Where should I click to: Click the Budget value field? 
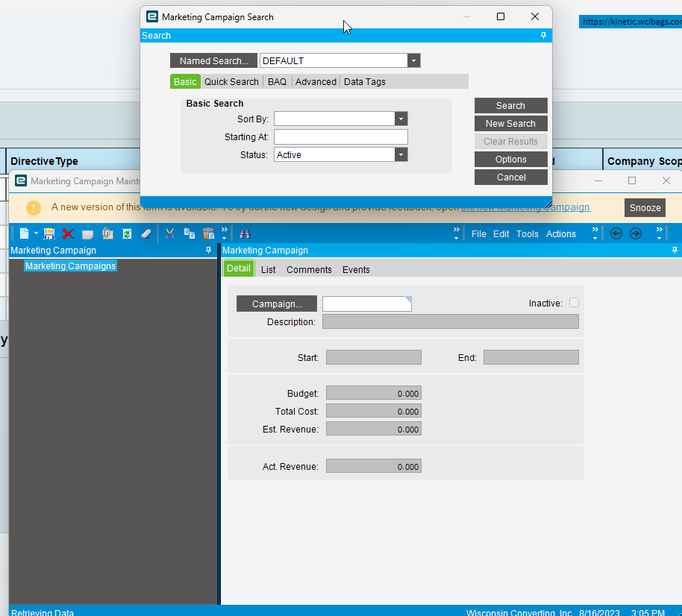[374, 393]
